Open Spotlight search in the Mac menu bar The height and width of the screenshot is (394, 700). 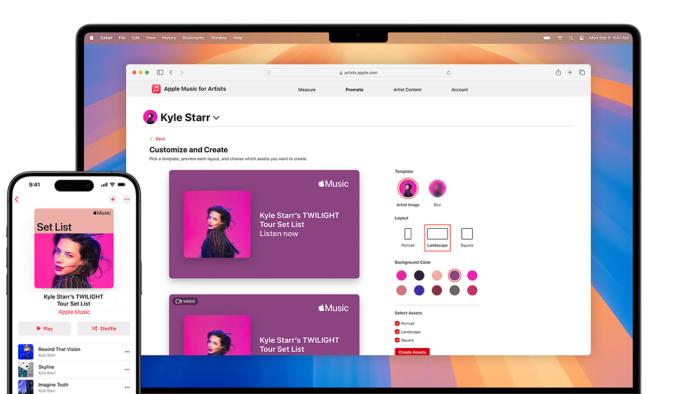[x=571, y=38]
